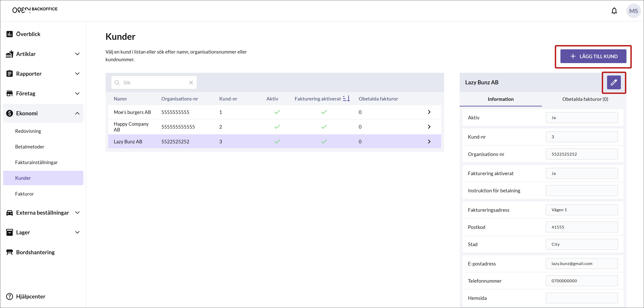Click the Hjälpcenter question mark icon

tap(10, 296)
